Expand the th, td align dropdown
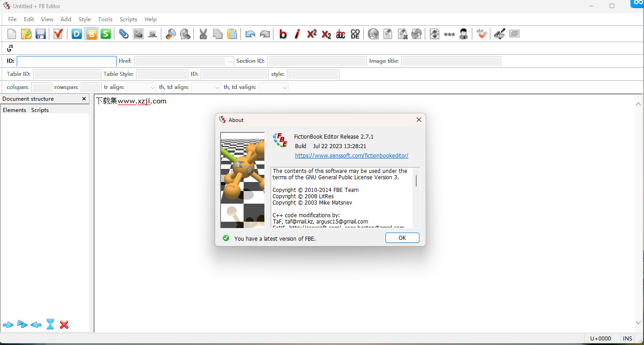644x345 pixels. [217, 88]
